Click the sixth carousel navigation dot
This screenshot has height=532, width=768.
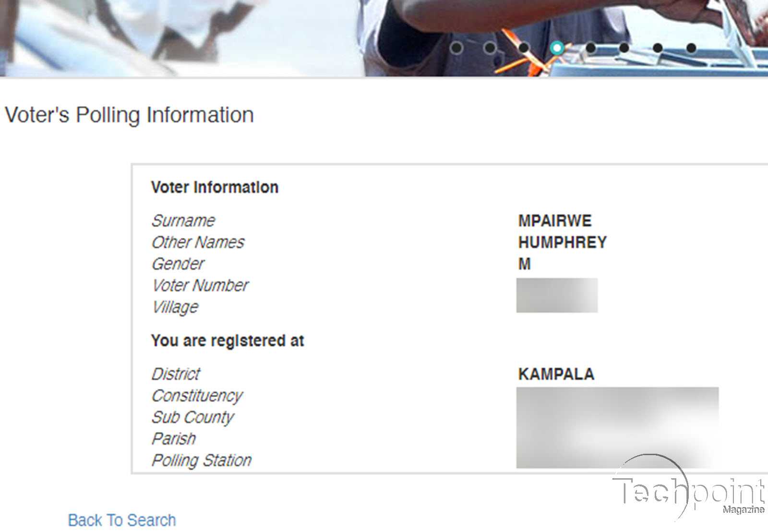(624, 48)
